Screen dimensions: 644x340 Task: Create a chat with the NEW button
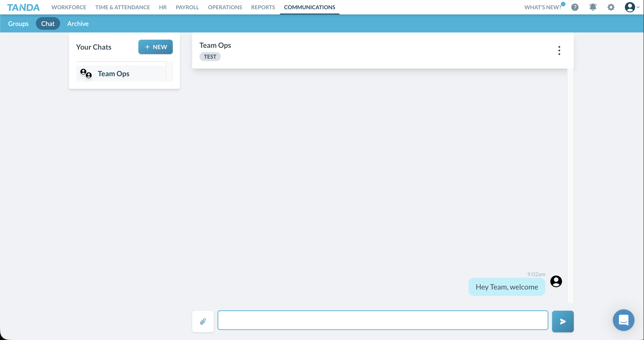point(155,47)
